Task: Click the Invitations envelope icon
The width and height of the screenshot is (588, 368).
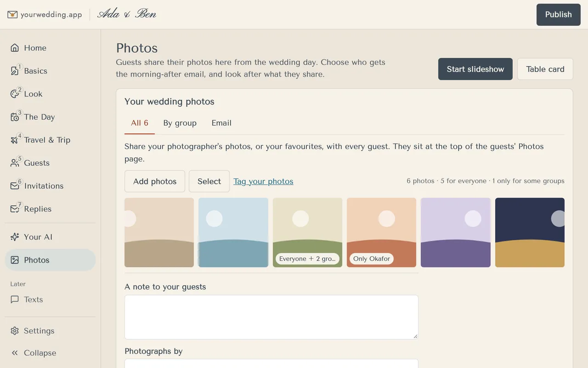Action: pyautogui.click(x=15, y=186)
